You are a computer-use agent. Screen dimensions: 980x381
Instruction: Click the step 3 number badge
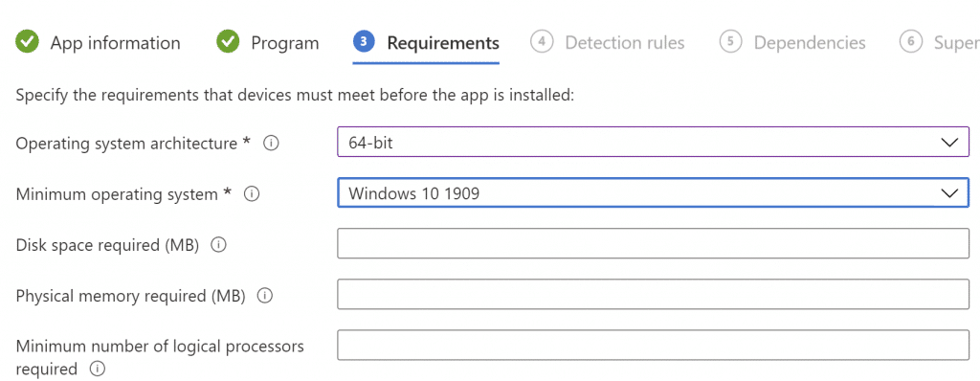(x=364, y=42)
